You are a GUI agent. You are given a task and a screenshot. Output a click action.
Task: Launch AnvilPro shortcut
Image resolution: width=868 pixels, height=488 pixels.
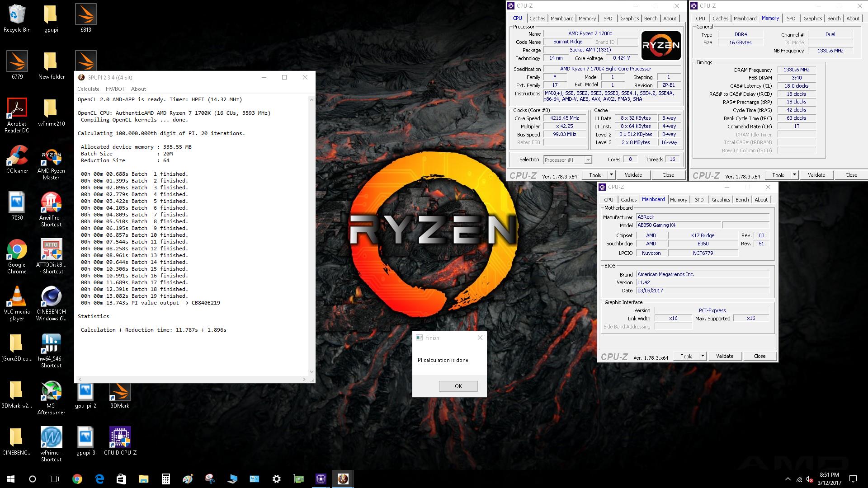tap(51, 210)
